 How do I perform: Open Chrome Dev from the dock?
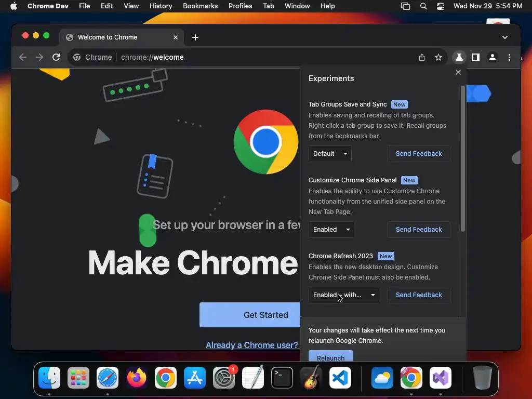coord(411,378)
